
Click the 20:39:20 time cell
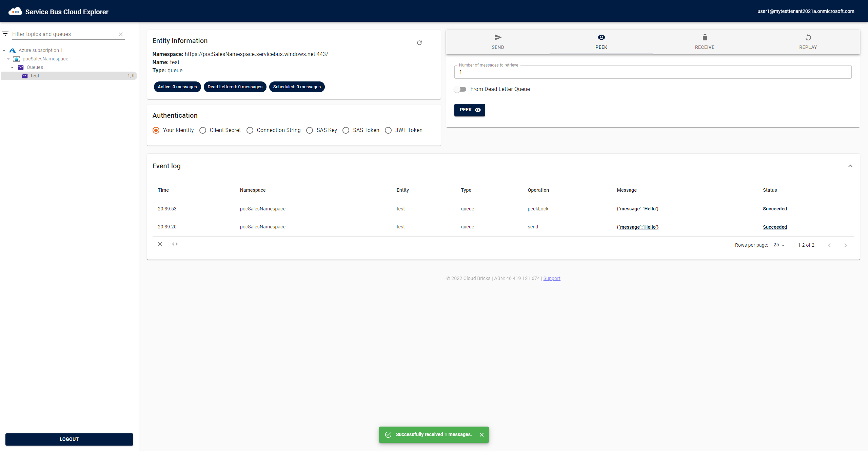(167, 227)
